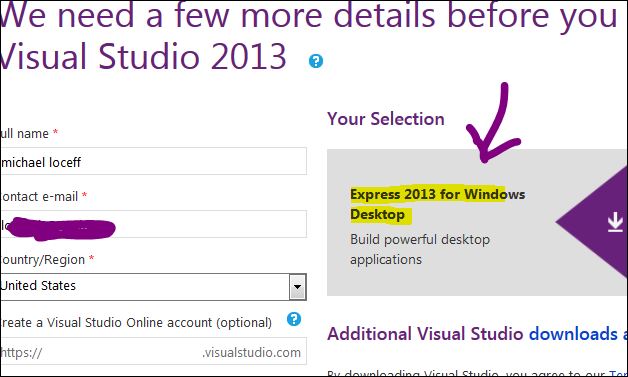
Task: Click 'Build powerful desktop applications' description
Action: (x=420, y=249)
